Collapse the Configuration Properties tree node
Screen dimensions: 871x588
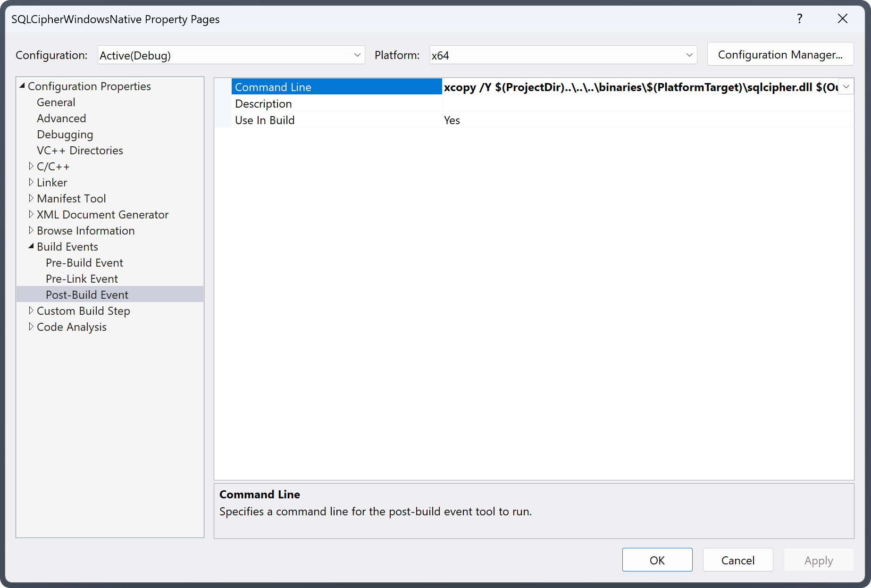pyautogui.click(x=22, y=86)
